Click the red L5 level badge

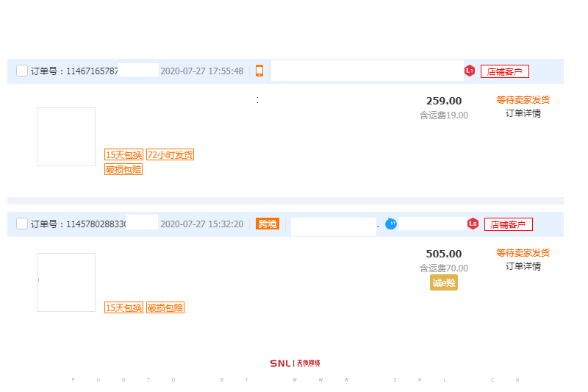tap(473, 224)
